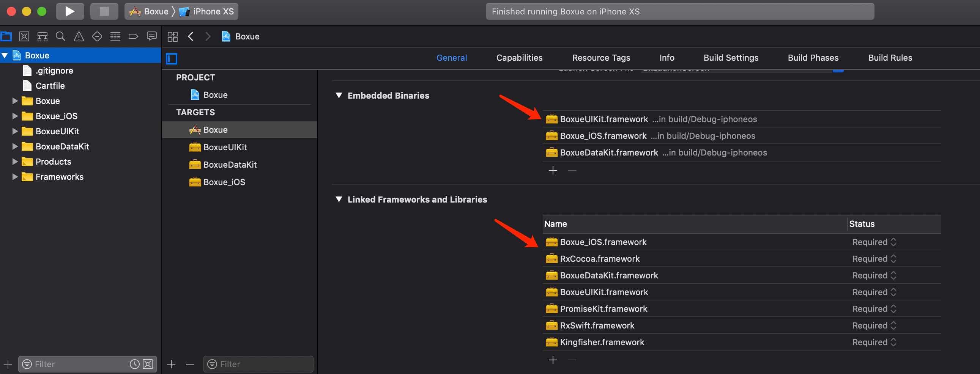The image size is (980, 374).
Task: Choose iPhone XS run destination
Action: tap(206, 11)
